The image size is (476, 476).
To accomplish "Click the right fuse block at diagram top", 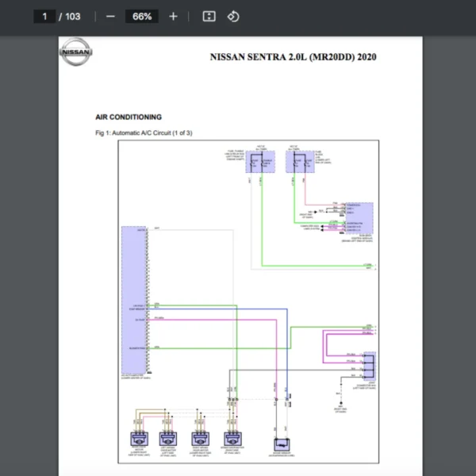I will click(301, 164).
